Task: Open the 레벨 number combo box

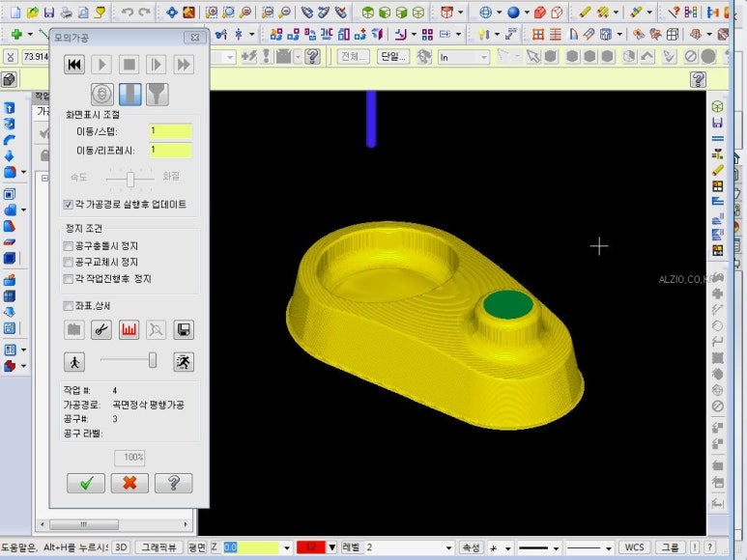Action: [409, 547]
